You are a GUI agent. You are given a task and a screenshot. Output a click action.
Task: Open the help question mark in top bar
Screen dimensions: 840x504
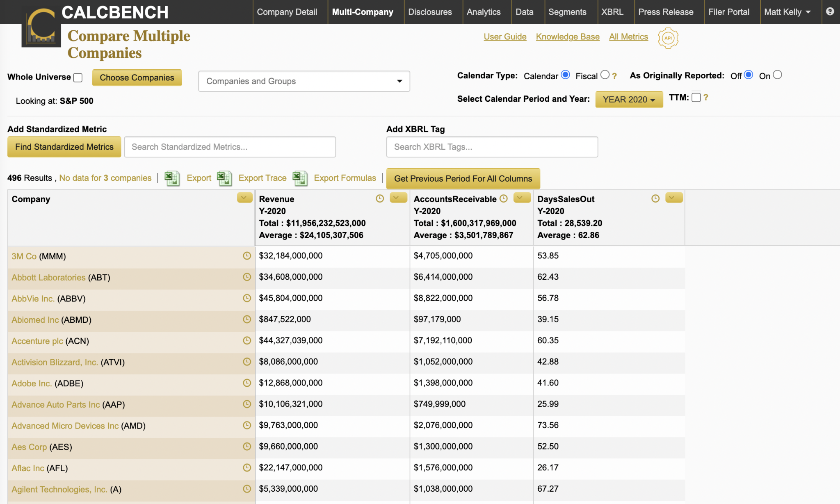pyautogui.click(x=830, y=11)
